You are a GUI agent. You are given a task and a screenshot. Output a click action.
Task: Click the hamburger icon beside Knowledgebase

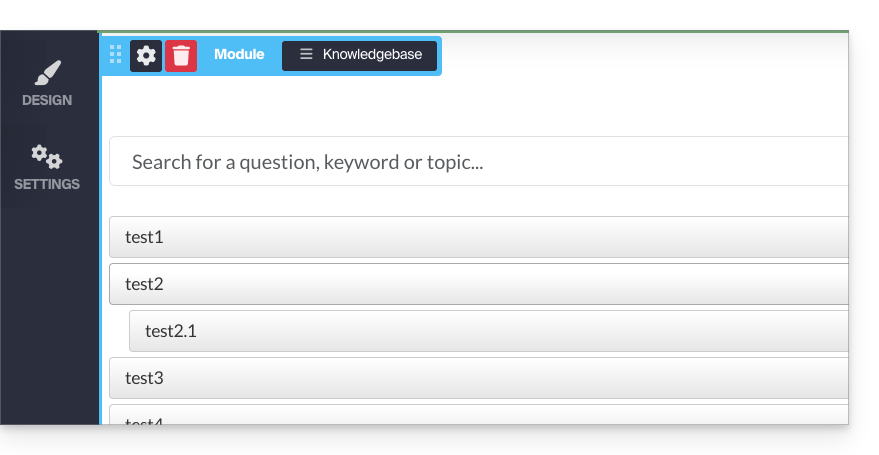coord(306,55)
